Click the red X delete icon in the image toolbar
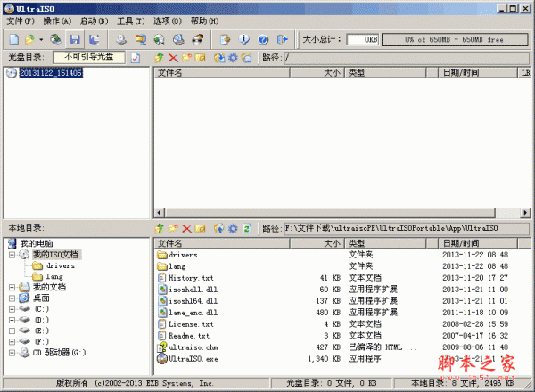 click(173, 58)
